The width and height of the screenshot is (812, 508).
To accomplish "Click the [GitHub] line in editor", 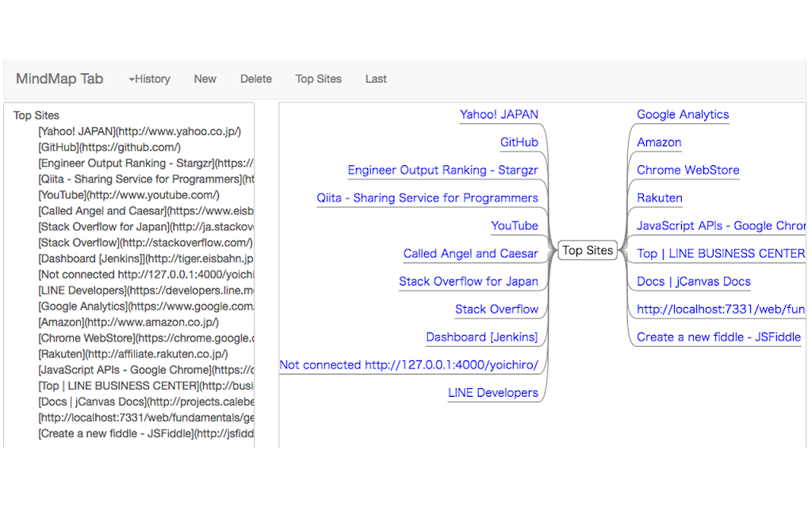I will pos(109,148).
